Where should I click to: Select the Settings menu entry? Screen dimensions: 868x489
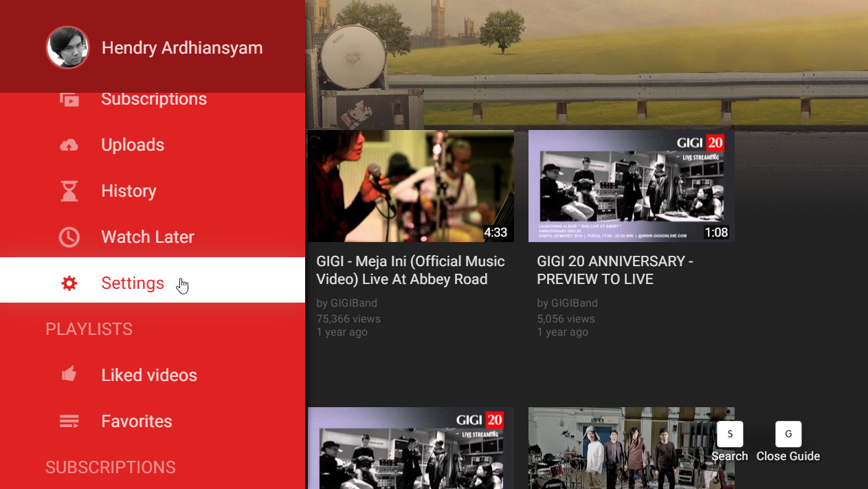133,283
